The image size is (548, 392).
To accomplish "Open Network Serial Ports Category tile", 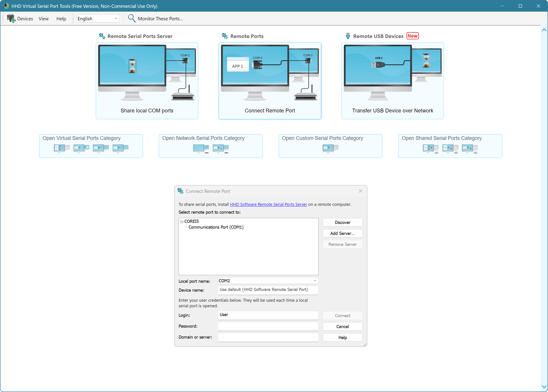I will click(x=211, y=146).
